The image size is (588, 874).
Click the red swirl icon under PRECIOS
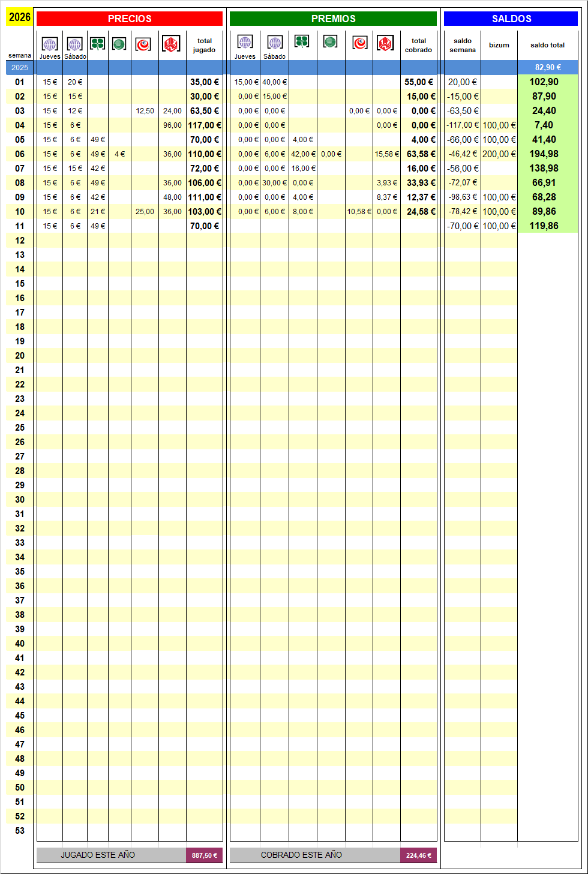click(143, 44)
